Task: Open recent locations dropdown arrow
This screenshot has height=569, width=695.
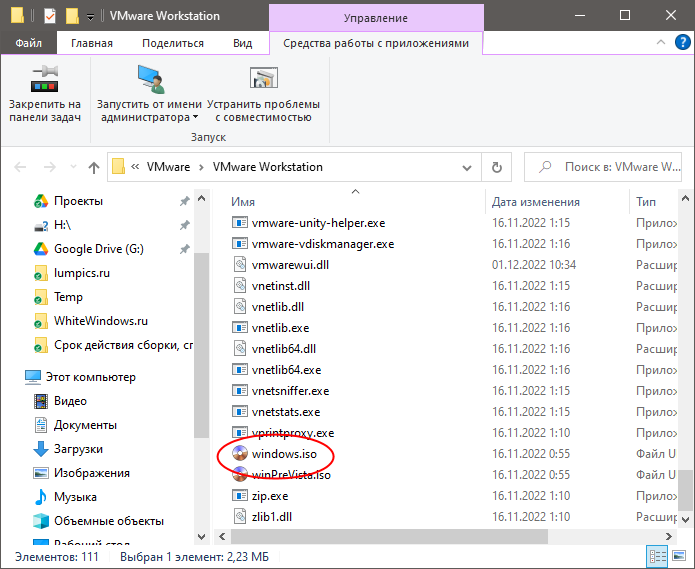Action: [x=73, y=168]
